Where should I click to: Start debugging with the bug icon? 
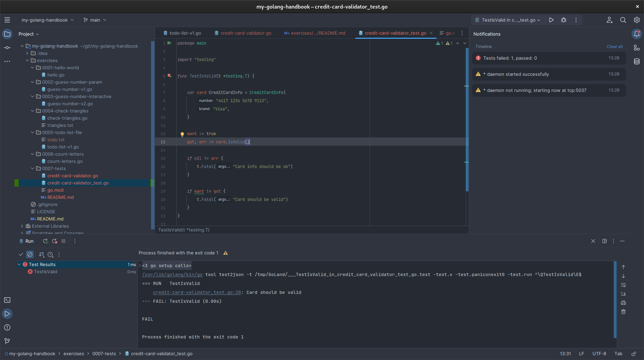pos(563,20)
